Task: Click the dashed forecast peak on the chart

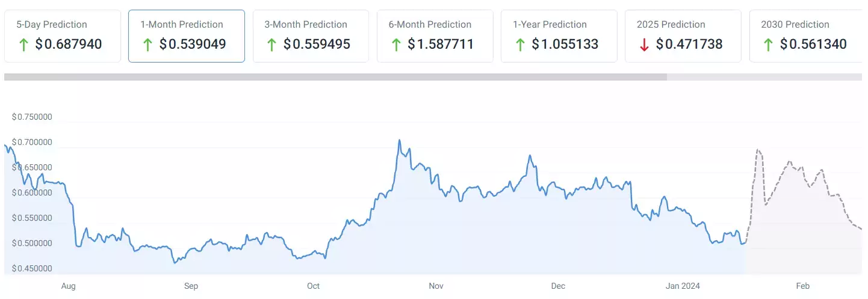Action: (x=758, y=150)
